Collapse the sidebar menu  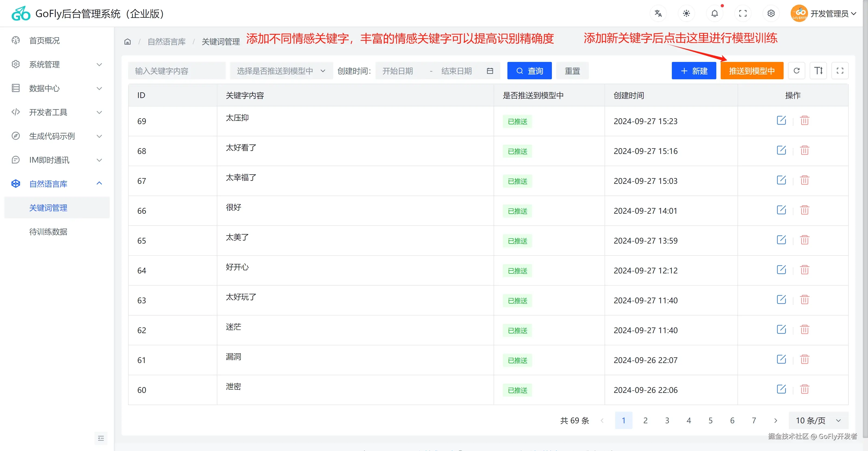[101, 438]
